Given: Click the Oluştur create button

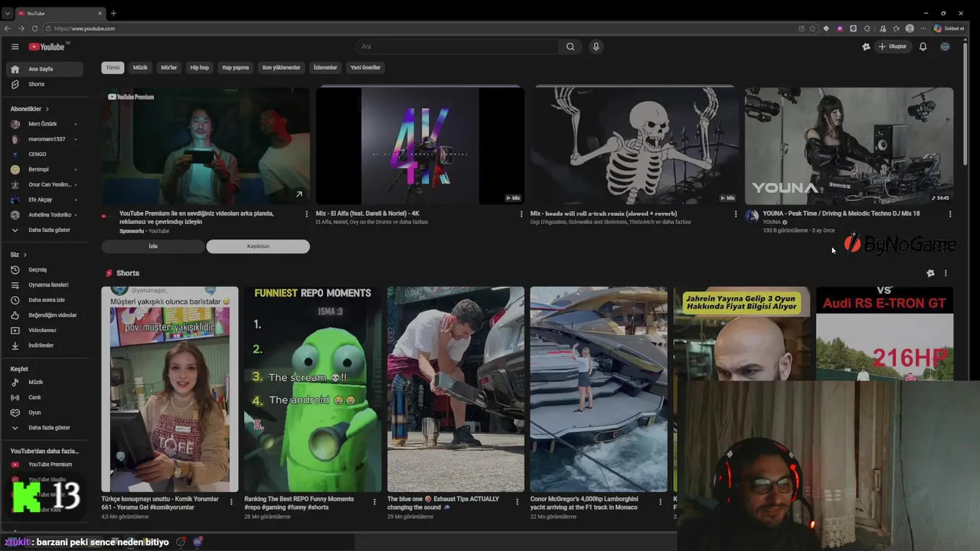Looking at the screenshot, I should (x=892, y=47).
